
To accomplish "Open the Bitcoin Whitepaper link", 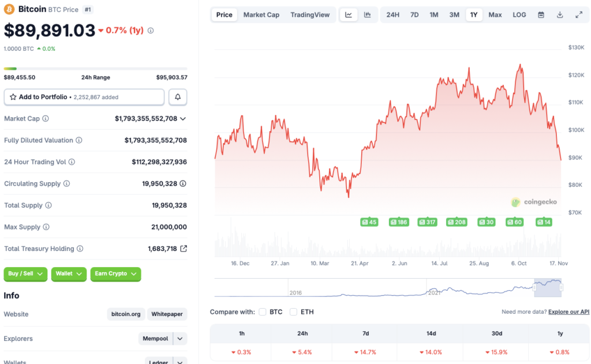I will pos(166,314).
